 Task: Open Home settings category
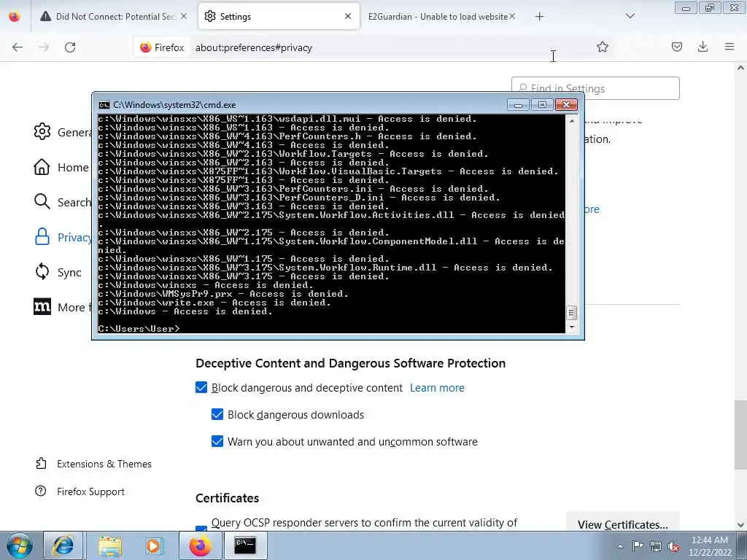coord(62,167)
